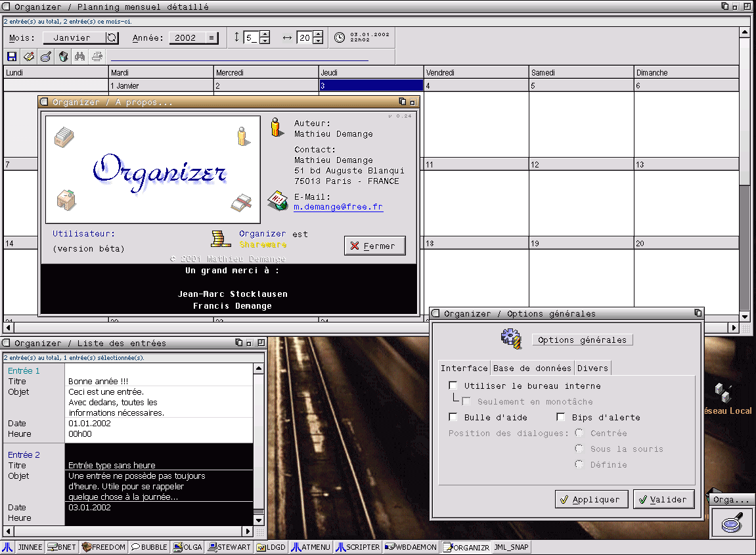Image resolution: width=756 pixels, height=555 pixels.
Task: Enable Utiliser le bureau interne checkbox
Action: tap(453, 386)
